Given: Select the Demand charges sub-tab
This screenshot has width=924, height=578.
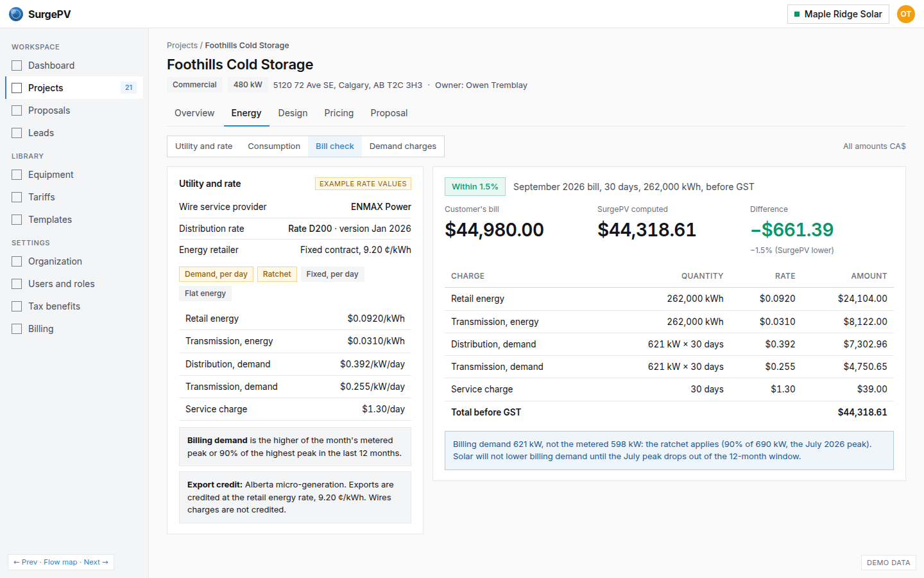Looking at the screenshot, I should pos(403,146).
